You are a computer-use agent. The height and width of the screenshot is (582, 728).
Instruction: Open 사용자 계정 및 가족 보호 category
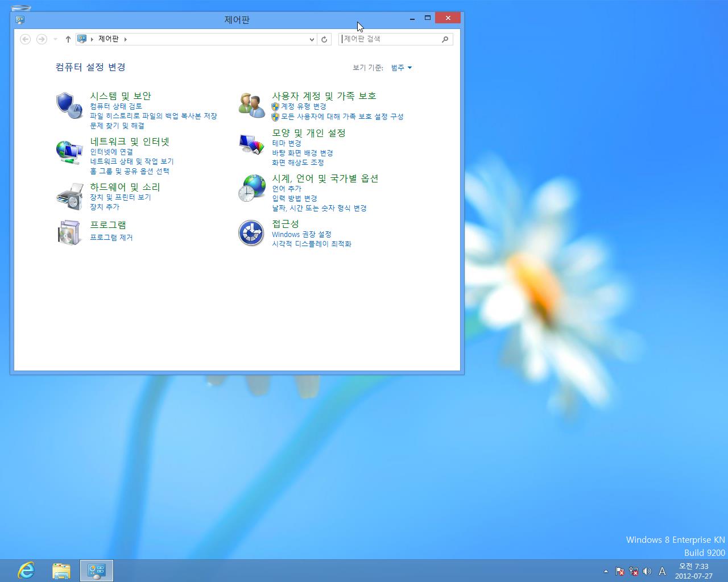pyautogui.click(x=324, y=96)
